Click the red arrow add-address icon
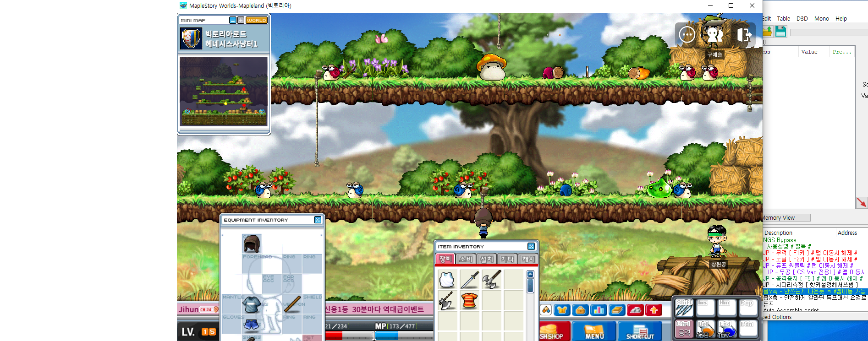This screenshot has height=341, width=868. [862, 202]
